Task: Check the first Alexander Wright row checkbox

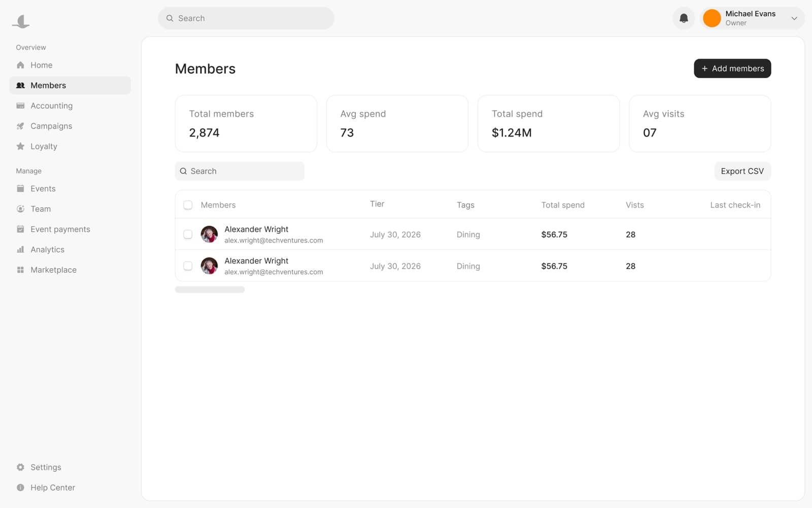Action: point(188,234)
